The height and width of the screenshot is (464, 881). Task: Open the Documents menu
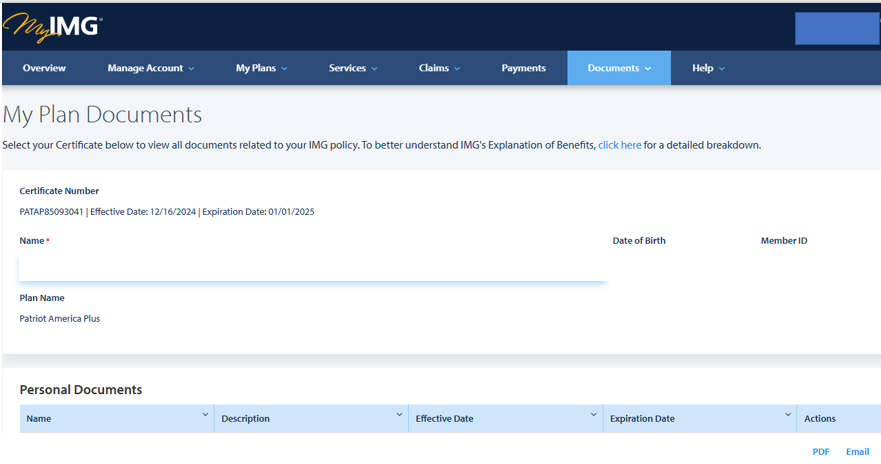click(619, 68)
